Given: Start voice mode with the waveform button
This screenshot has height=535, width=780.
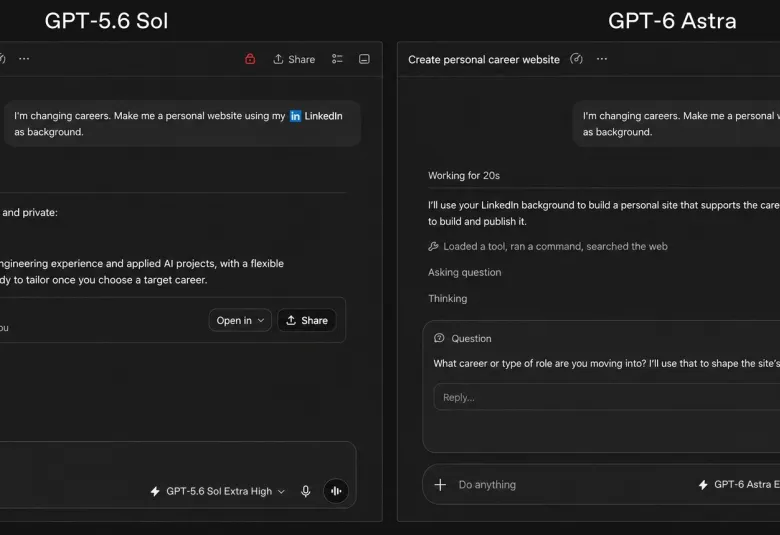Looking at the screenshot, I should point(336,491).
